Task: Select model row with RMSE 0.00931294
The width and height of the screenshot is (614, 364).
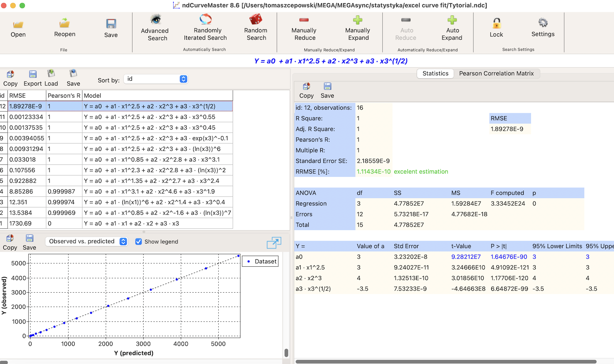Action: coord(116,149)
